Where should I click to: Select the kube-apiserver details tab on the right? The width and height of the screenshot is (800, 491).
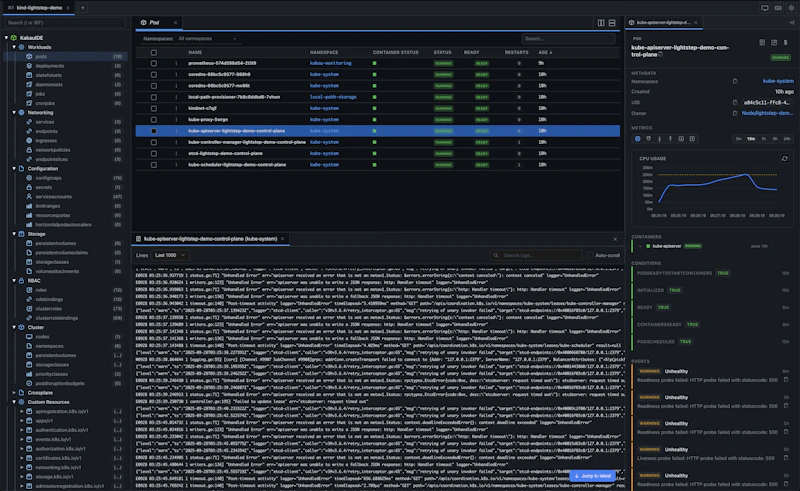(663, 22)
